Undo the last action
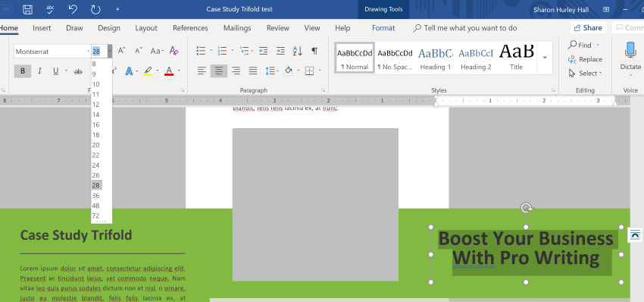Viewport: 644px width, 302px height. [x=73, y=9]
